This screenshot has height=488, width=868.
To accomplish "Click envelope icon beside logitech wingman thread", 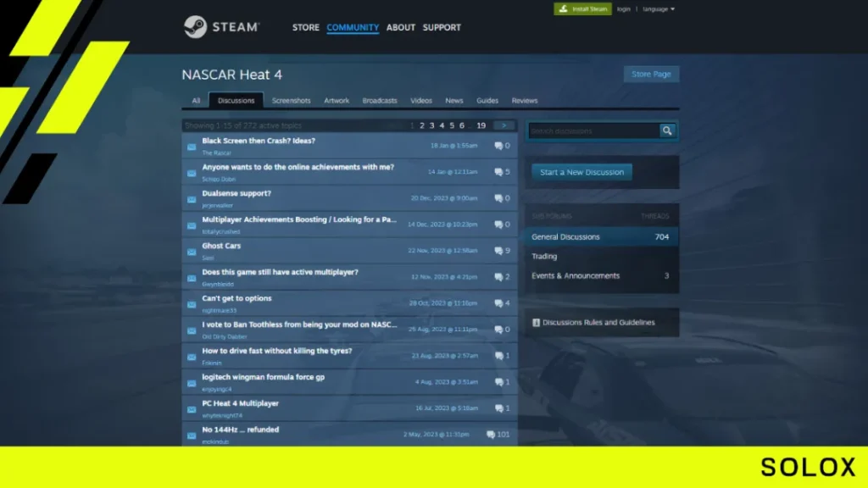I will point(192,383).
